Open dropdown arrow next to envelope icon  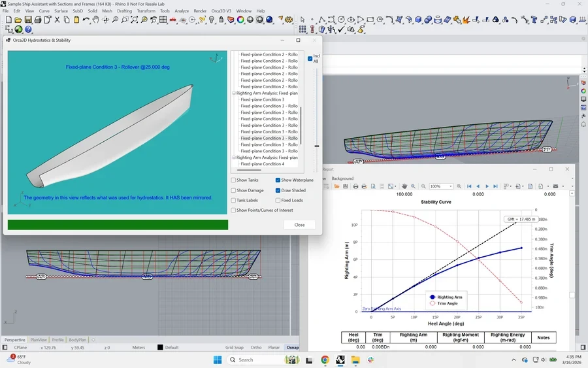[x=563, y=186]
